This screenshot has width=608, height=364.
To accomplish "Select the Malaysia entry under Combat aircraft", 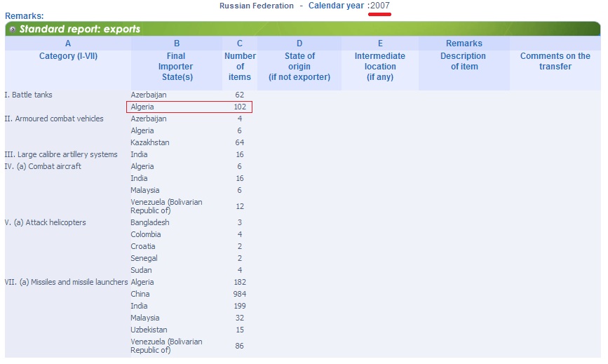I will (x=145, y=190).
